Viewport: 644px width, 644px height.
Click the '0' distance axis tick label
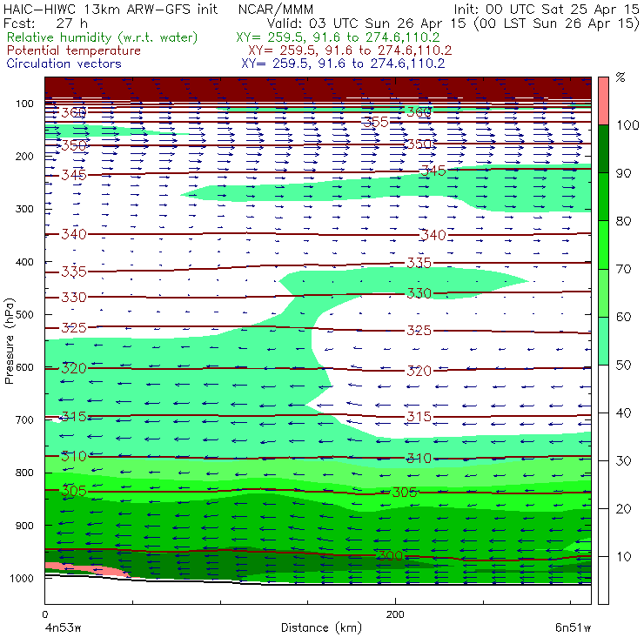coord(44,614)
